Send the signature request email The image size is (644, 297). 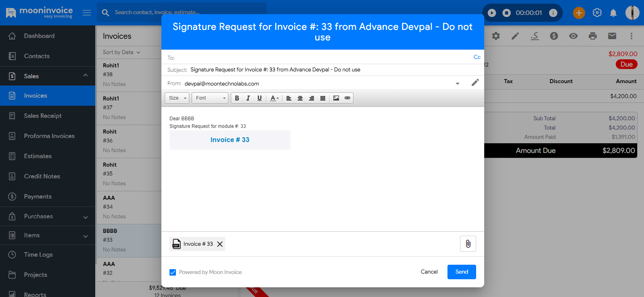(x=462, y=272)
